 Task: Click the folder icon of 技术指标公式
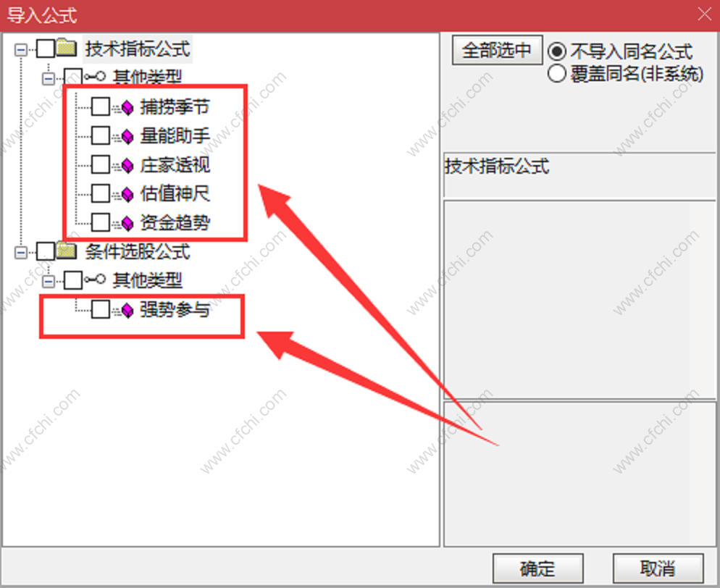(x=67, y=48)
